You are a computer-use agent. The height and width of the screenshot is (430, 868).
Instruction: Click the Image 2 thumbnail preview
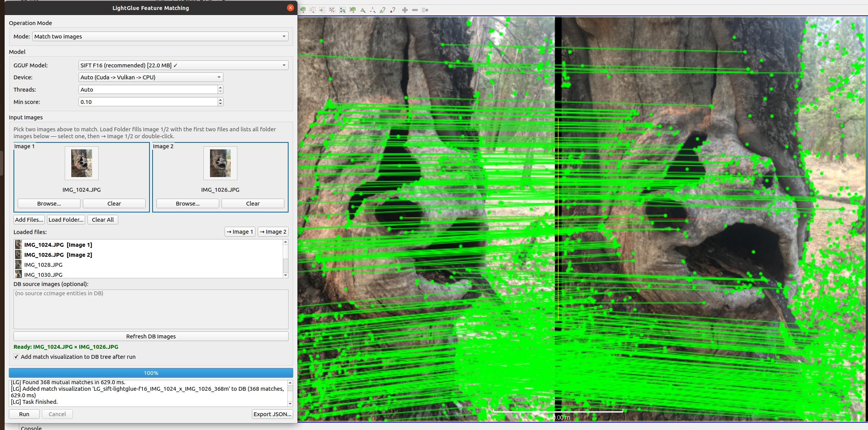220,163
